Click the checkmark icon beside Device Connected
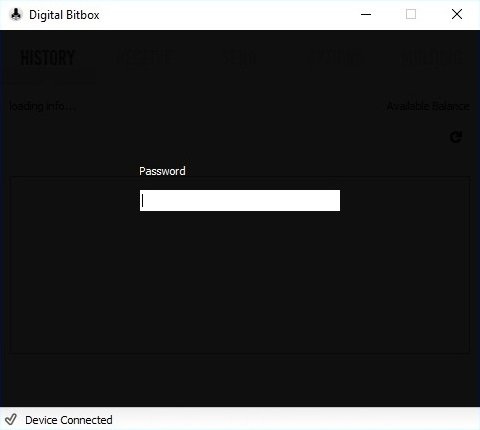480x430 pixels. coord(11,419)
